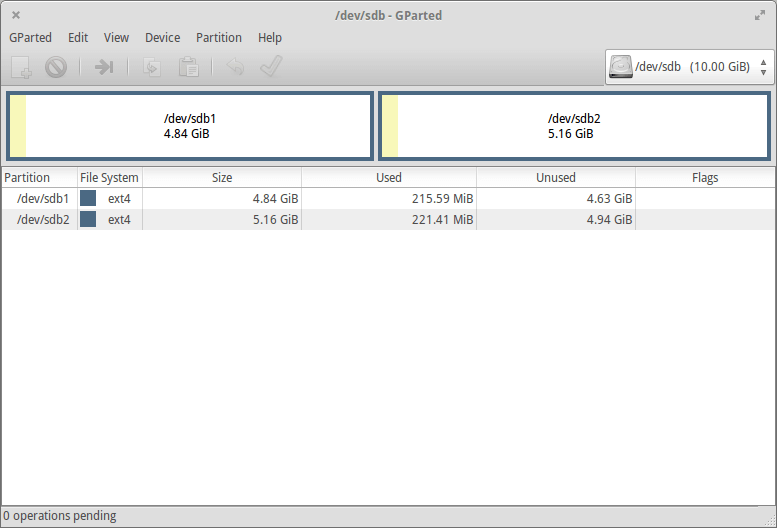Open the View menu
777x528 pixels.
116,37
